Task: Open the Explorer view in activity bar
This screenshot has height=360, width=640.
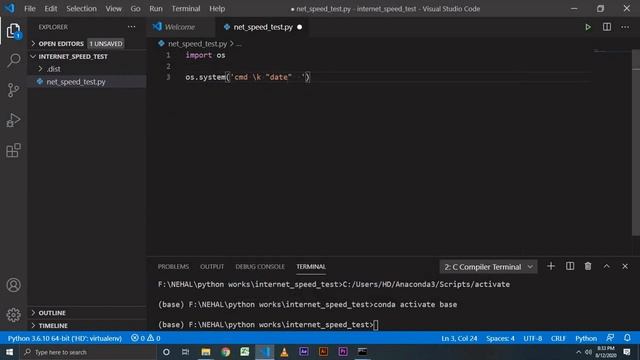Action: (x=13, y=31)
